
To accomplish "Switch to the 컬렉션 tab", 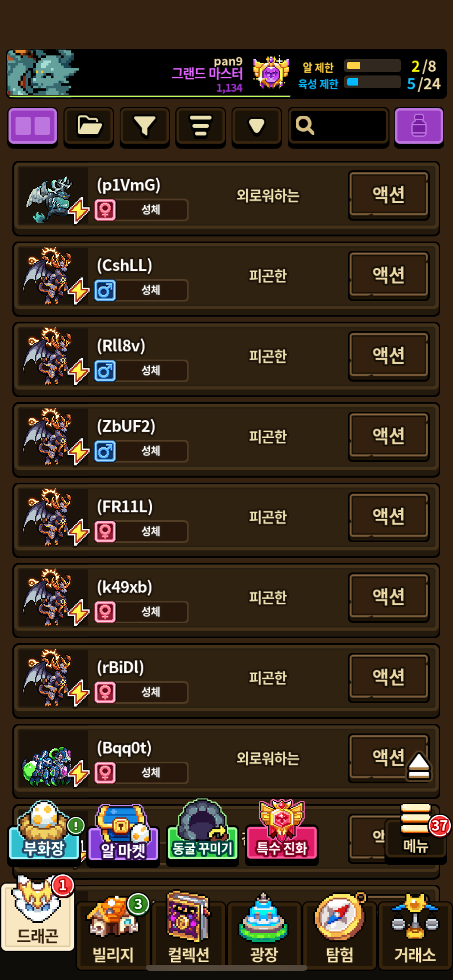I will click(189, 933).
